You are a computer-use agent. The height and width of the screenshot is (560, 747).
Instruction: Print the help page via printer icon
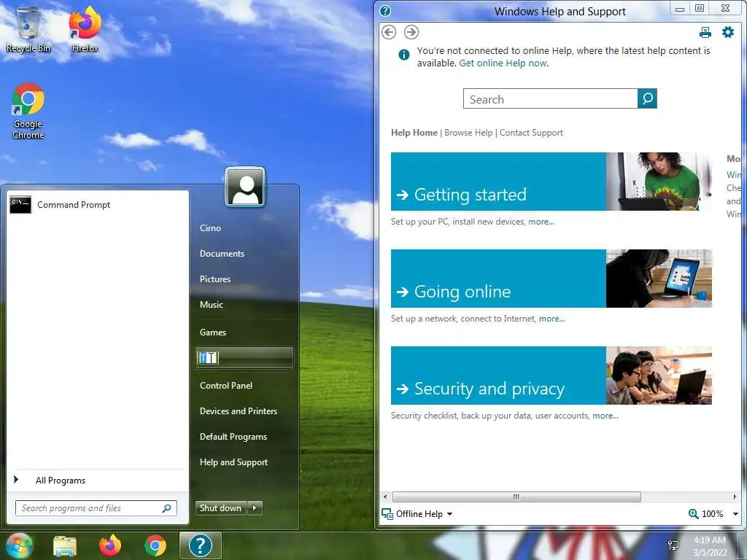[705, 32]
